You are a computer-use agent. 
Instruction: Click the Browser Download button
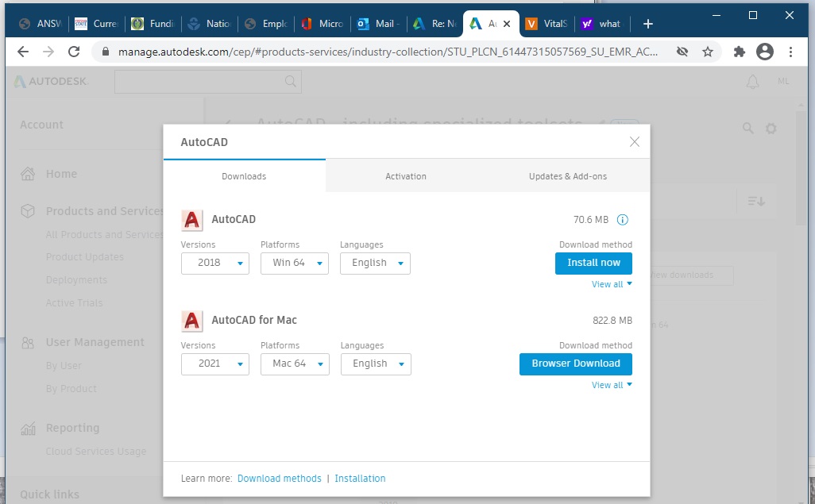(x=575, y=364)
